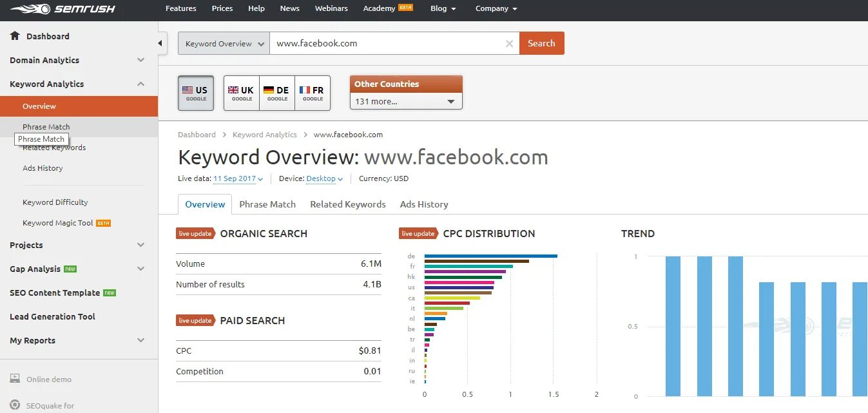Click the Organic Search live update badge
The image size is (868, 413).
195,233
